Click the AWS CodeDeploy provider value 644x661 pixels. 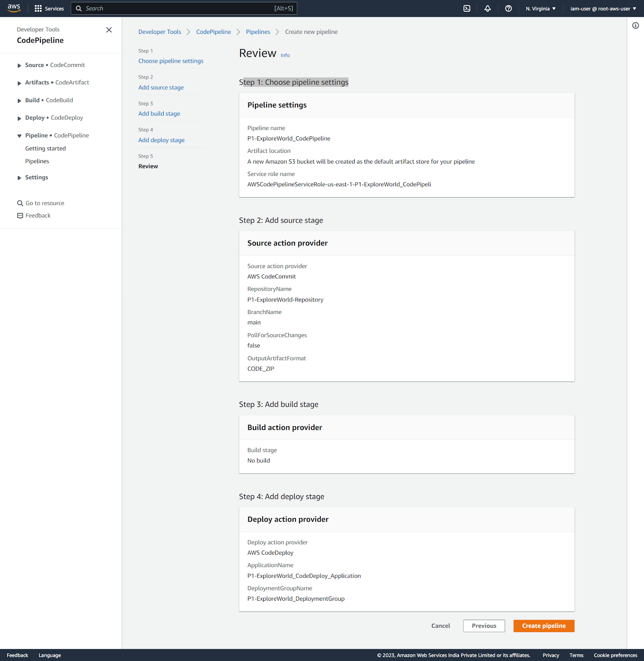click(x=270, y=553)
